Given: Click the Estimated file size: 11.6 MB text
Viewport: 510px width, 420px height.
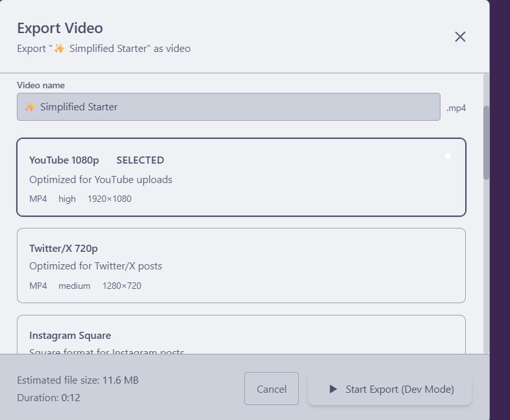Looking at the screenshot, I should pos(78,380).
